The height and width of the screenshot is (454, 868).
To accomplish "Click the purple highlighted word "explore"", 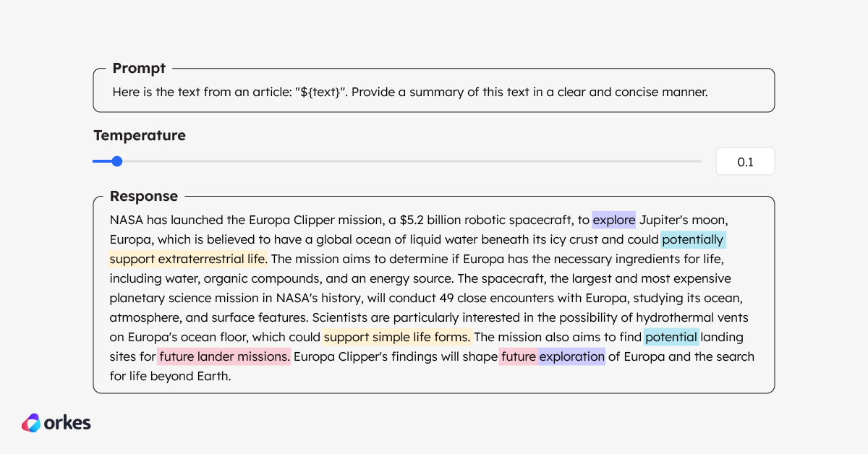I will pos(613,220).
